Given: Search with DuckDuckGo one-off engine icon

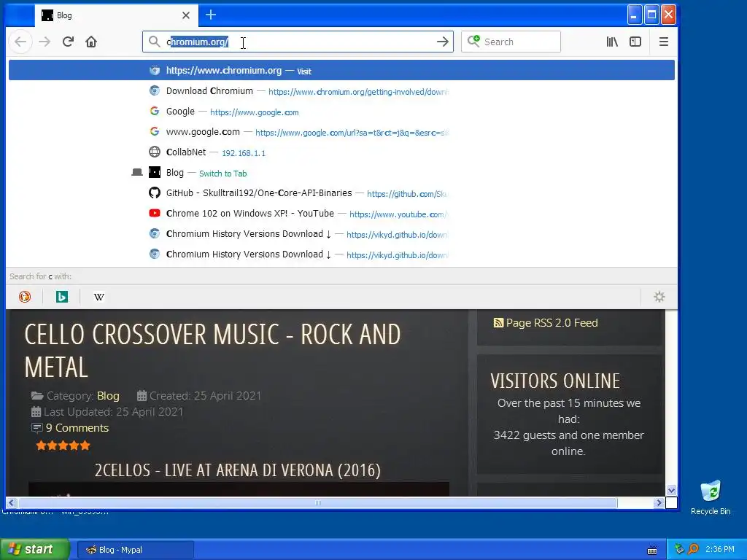Looking at the screenshot, I should coord(24,297).
